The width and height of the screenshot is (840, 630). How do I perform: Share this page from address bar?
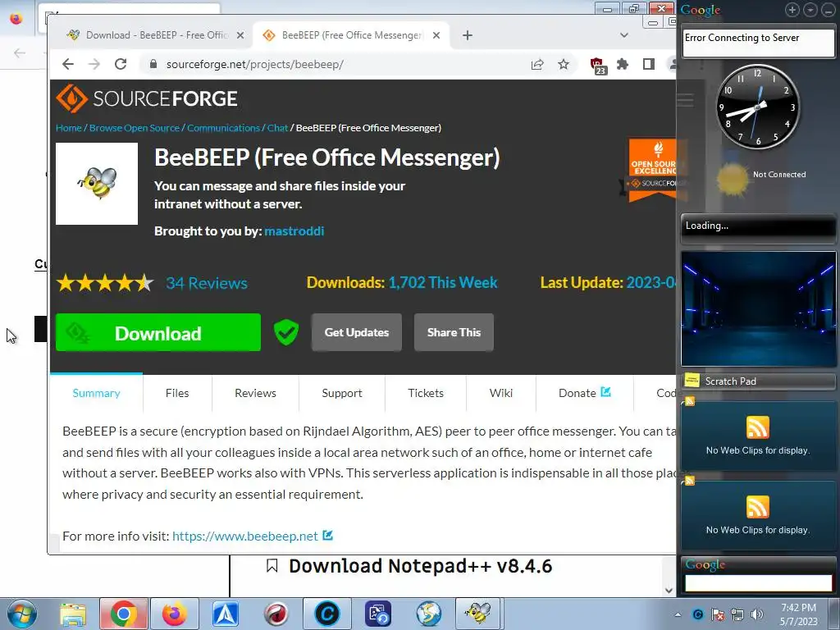coord(537,64)
